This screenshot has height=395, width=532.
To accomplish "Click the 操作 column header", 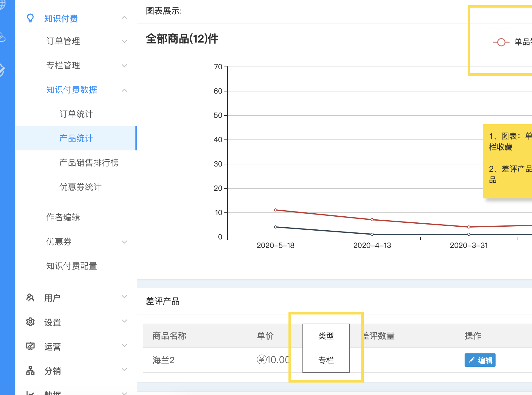I will [473, 336].
